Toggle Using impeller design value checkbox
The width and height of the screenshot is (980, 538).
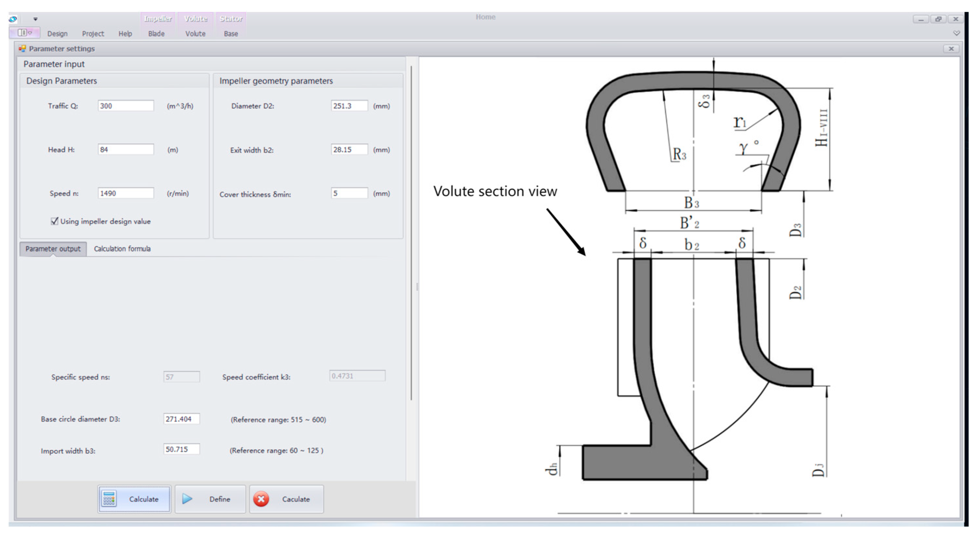(x=55, y=221)
